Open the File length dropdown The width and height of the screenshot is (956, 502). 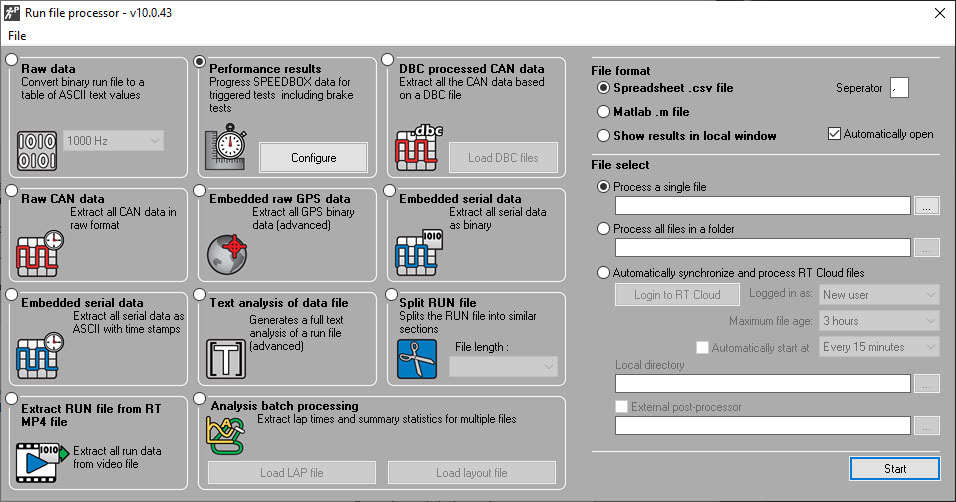point(503,367)
